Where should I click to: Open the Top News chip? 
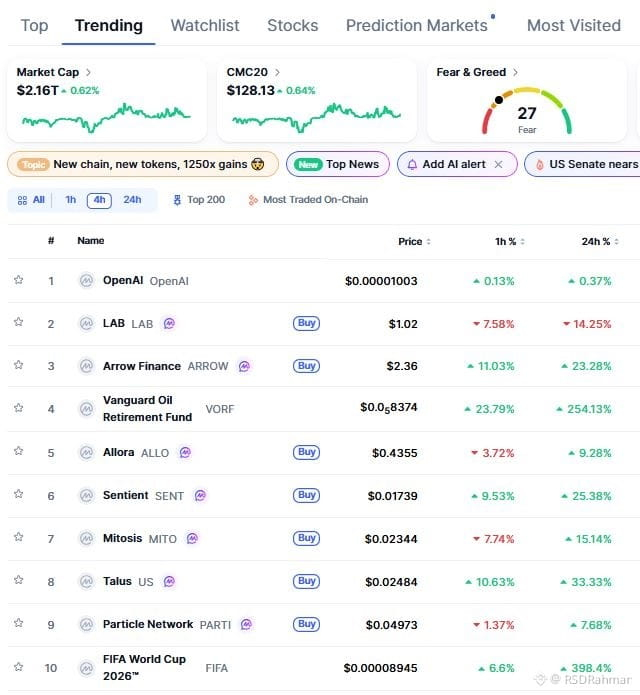[x=338, y=164]
